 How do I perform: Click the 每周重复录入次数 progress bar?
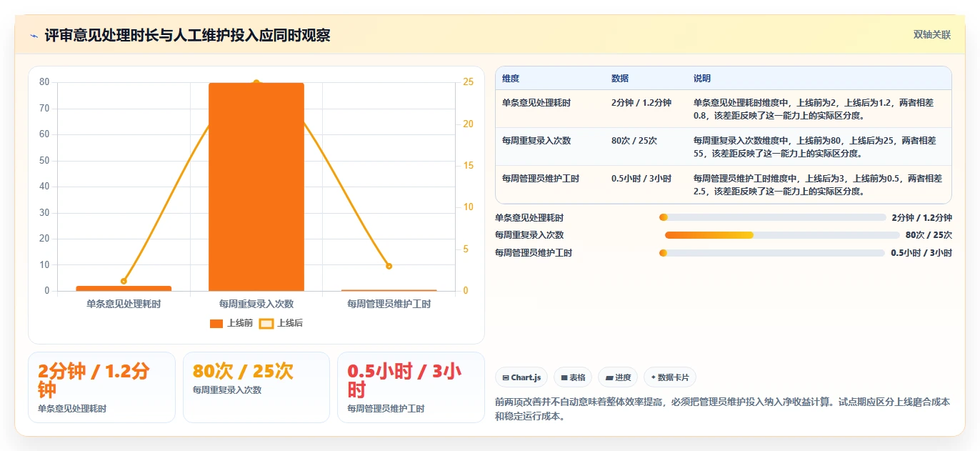click(x=782, y=235)
